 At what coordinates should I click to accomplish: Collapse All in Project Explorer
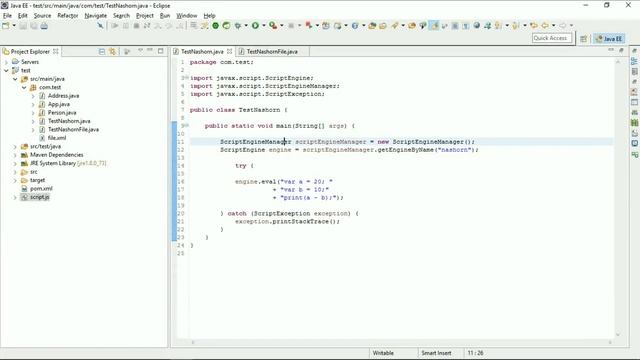(x=102, y=51)
